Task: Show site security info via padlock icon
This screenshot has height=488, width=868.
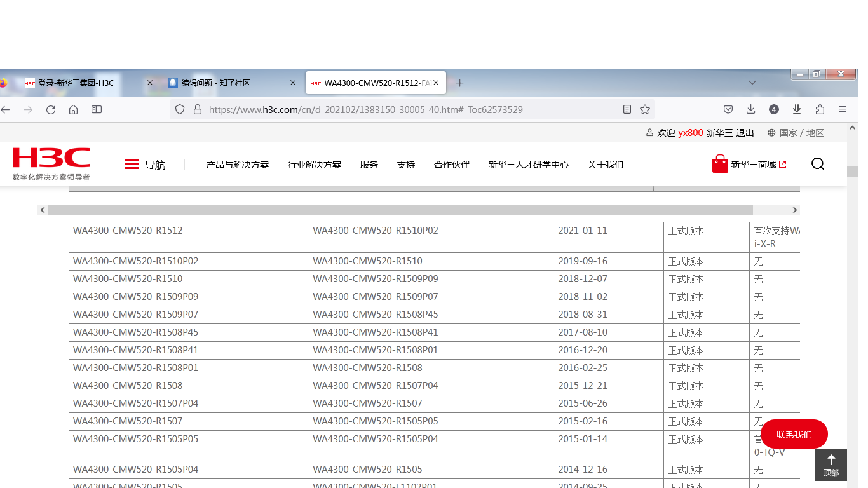Action: [197, 109]
